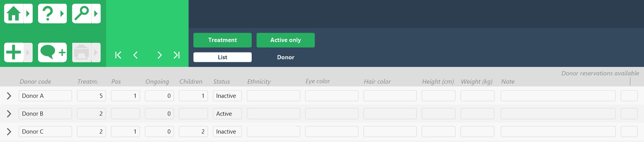The image size is (644, 142).
Task: Open the arrow next to Home icon
Action: [x=28, y=14]
